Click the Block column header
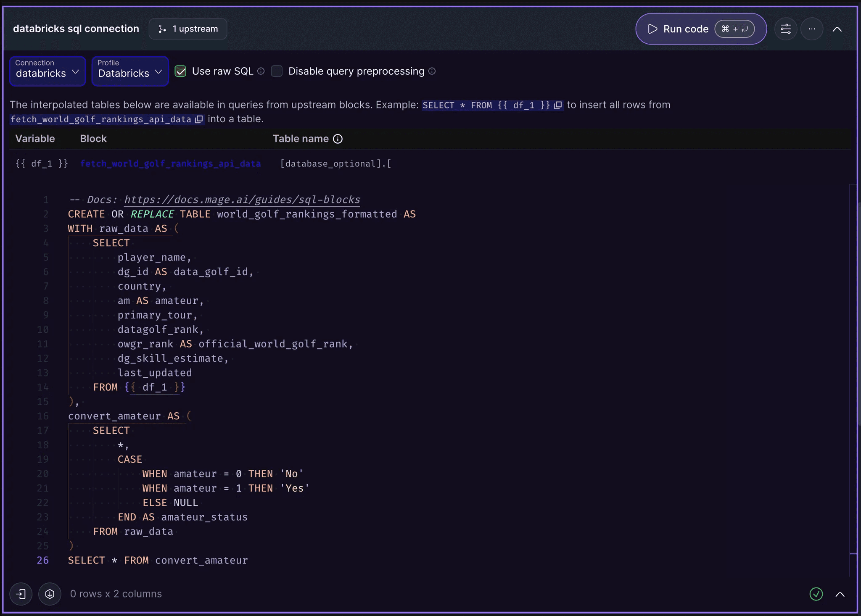The image size is (861, 616). click(x=93, y=139)
